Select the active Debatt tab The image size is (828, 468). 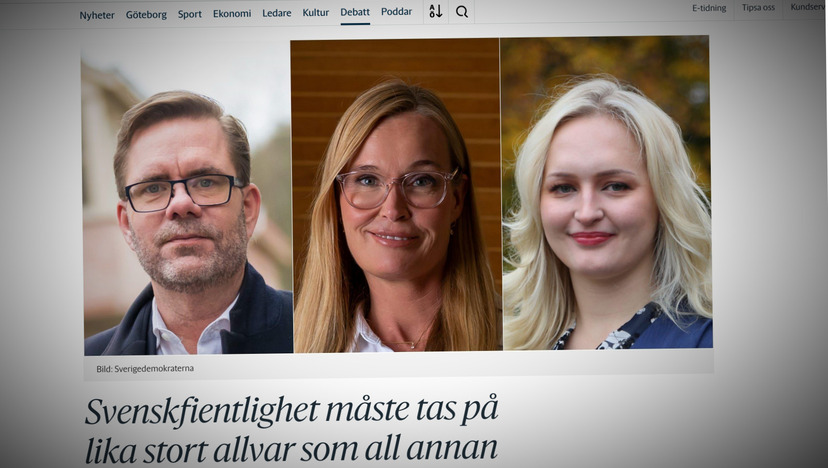(x=355, y=12)
